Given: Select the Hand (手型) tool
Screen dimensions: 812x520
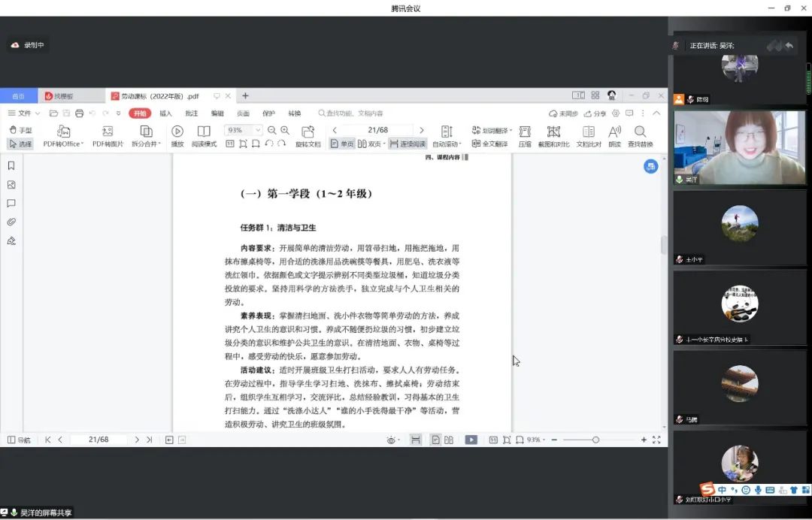Looking at the screenshot, I should pos(21,131).
